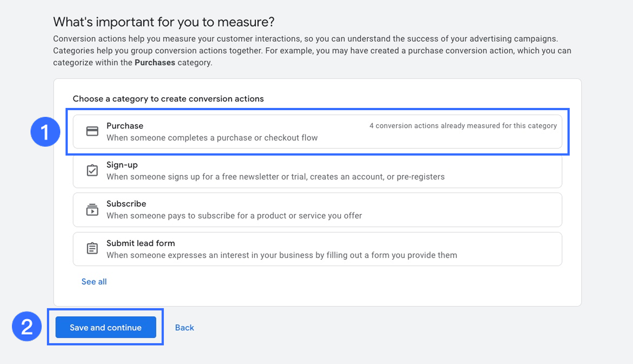Expand the category list with See all

click(94, 282)
